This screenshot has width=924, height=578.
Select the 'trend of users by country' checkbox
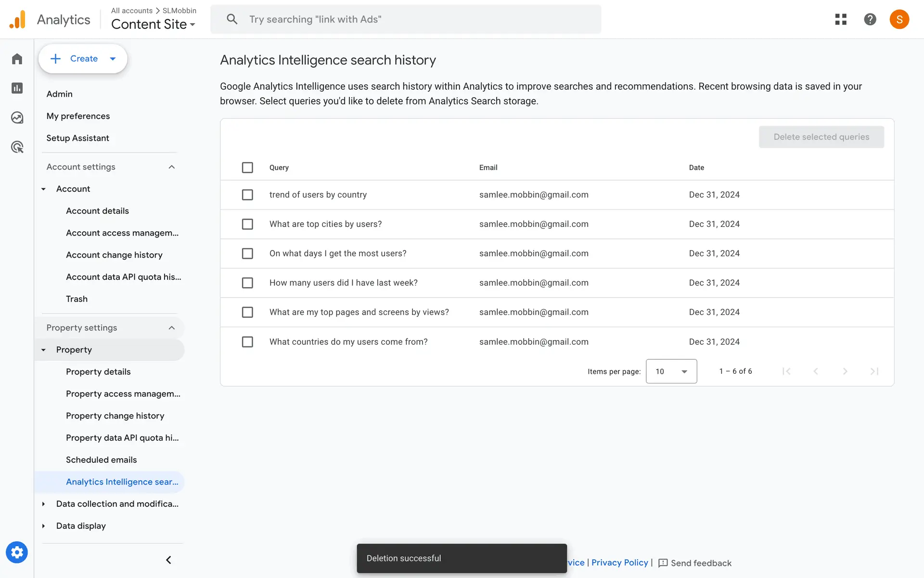(247, 195)
